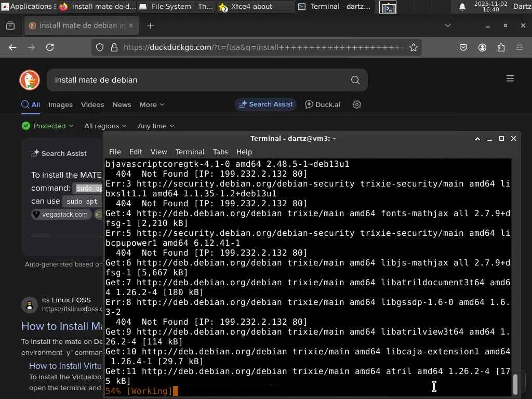Click the DuckDuckGo URL address bar
This screenshot has height=399, width=532.
click(x=263, y=47)
